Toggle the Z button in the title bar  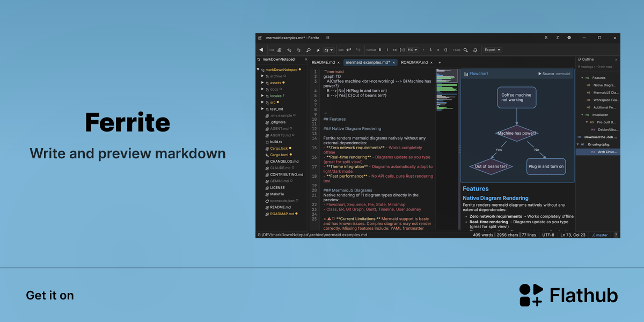[x=558, y=38]
